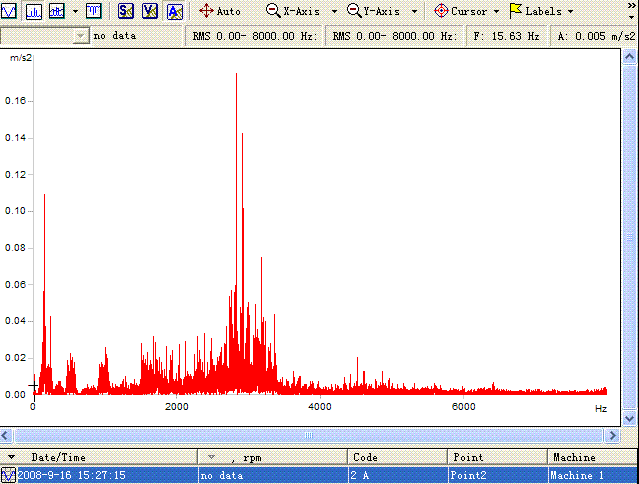Sort by rpm column header
Screen dimensions: 639x484
pos(273,457)
